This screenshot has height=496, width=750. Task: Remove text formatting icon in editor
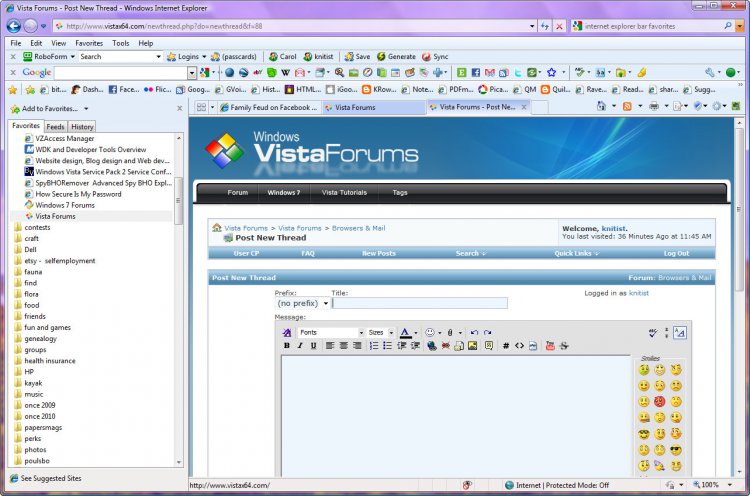click(287, 332)
